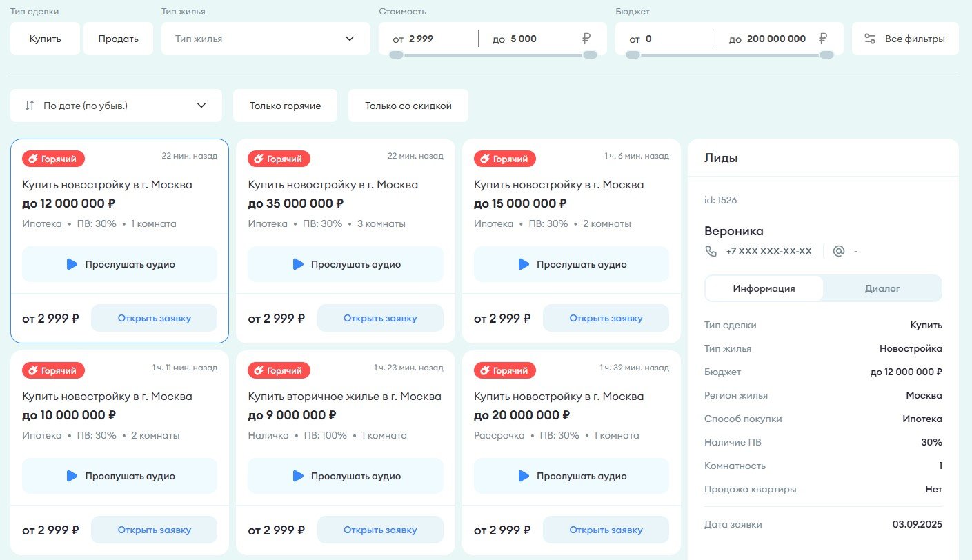Click the filter sliders icon in Все фильтры
972x560 pixels.
870,39
